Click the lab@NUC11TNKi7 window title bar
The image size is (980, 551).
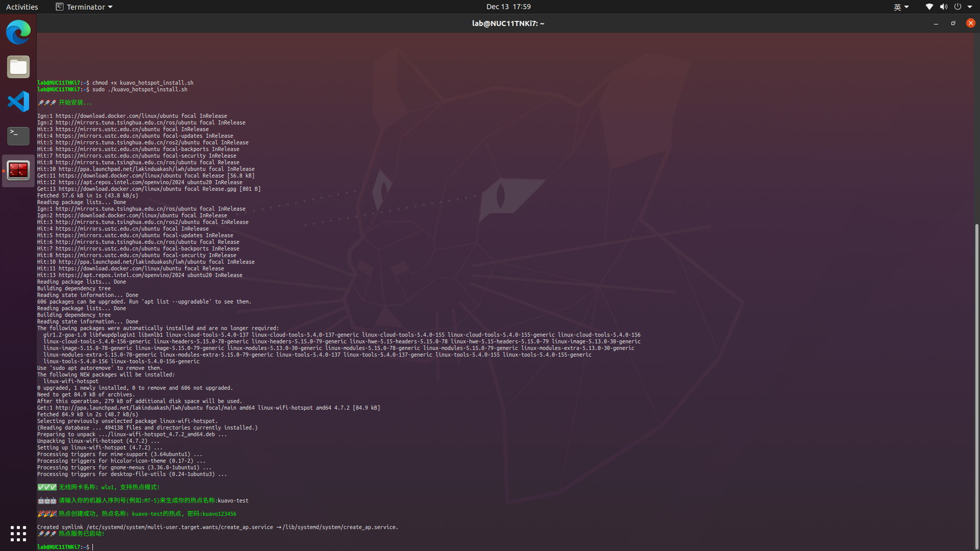tap(507, 23)
